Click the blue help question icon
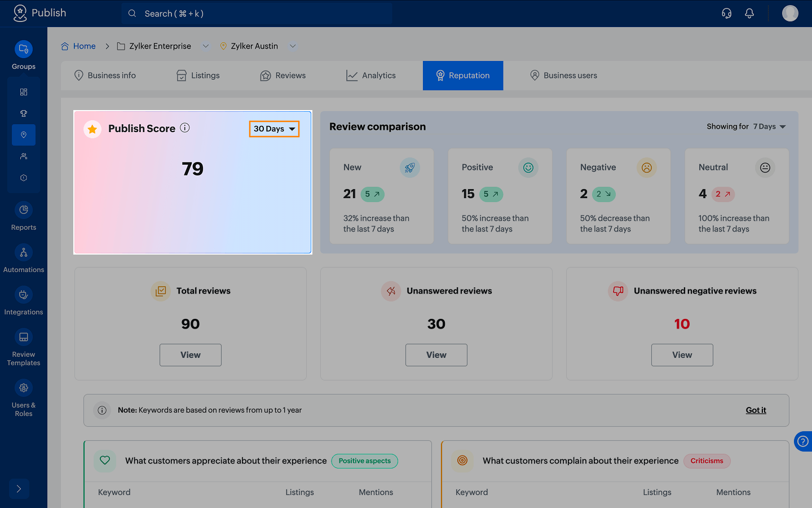The image size is (812, 508). tap(803, 441)
